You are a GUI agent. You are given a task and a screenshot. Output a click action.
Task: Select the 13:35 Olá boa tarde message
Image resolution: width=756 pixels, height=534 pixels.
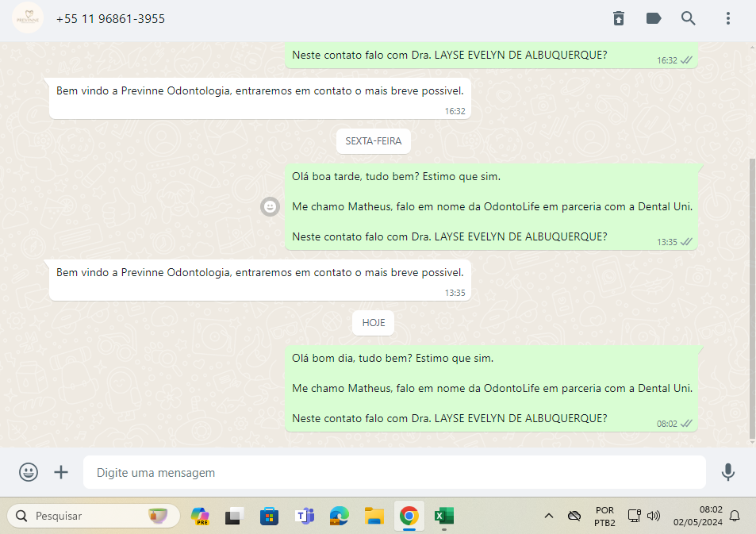[x=491, y=207]
